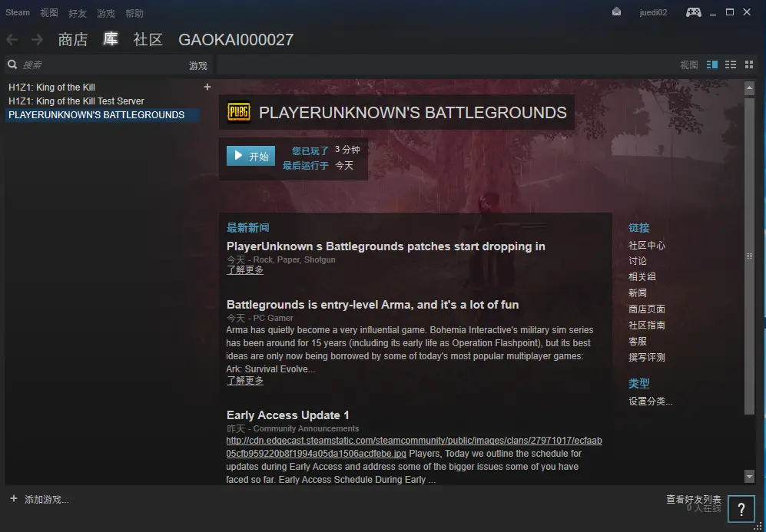Click 了解更多 under the patches article

(245, 270)
